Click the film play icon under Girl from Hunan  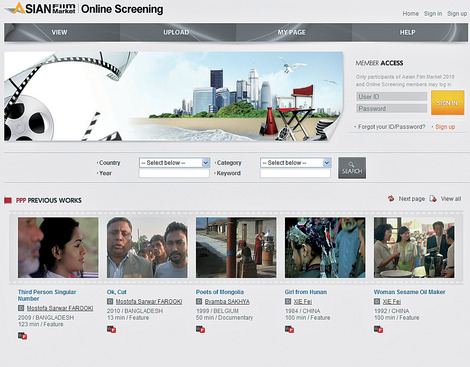click(290, 329)
